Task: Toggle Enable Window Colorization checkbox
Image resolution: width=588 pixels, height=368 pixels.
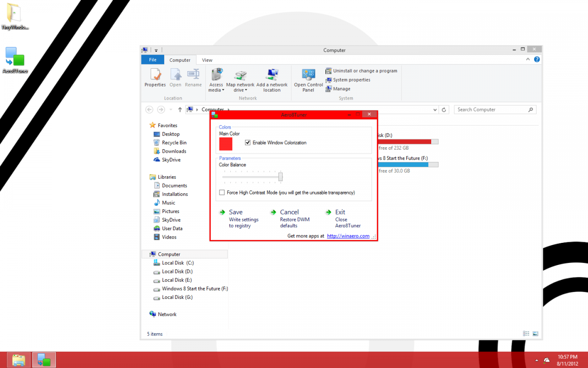Action: (248, 143)
